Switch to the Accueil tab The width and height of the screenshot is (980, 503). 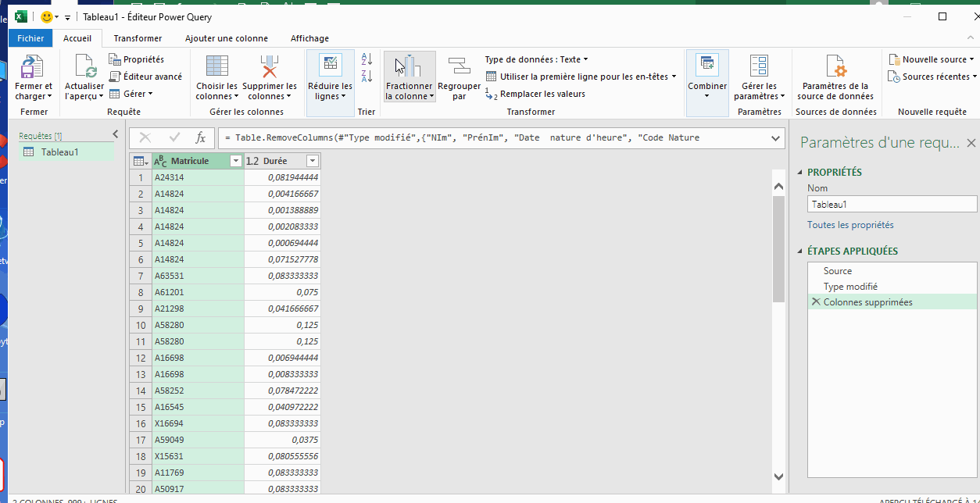click(x=77, y=38)
